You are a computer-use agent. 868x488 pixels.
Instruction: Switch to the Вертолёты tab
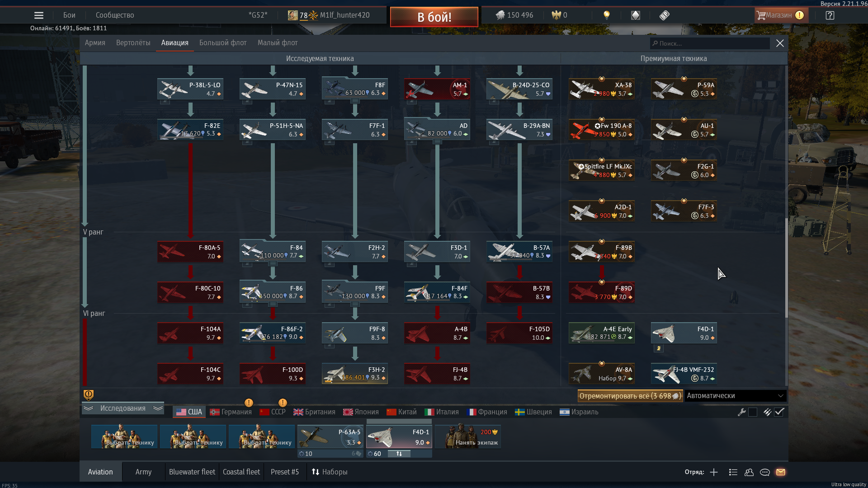(133, 43)
